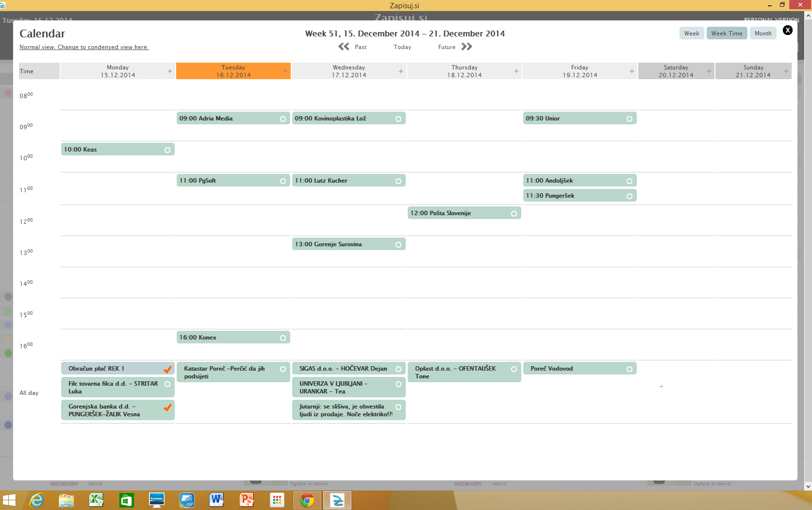Open the Zapisuj.si app taskbar icon
This screenshot has width=812, height=510.
pos(337,500)
